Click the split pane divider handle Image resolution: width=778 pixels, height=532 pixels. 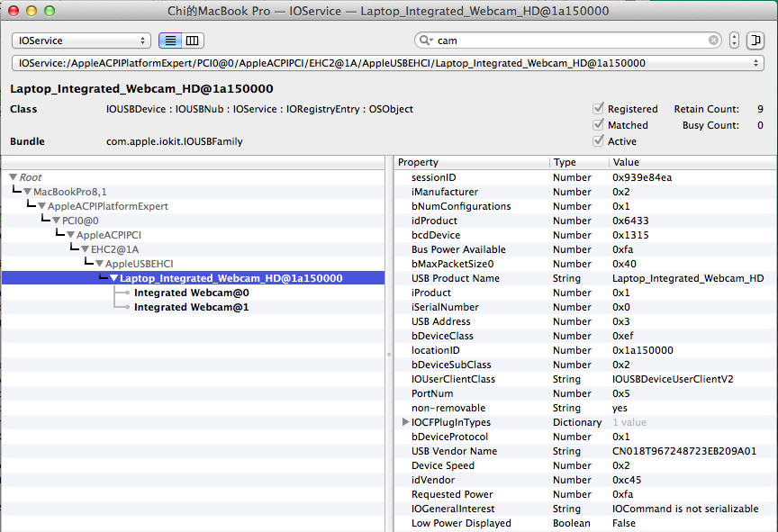coord(390,354)
